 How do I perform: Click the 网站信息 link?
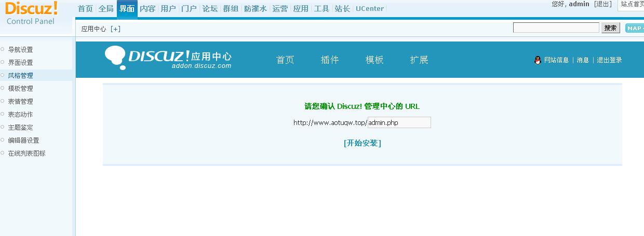[x=556, y=60]
